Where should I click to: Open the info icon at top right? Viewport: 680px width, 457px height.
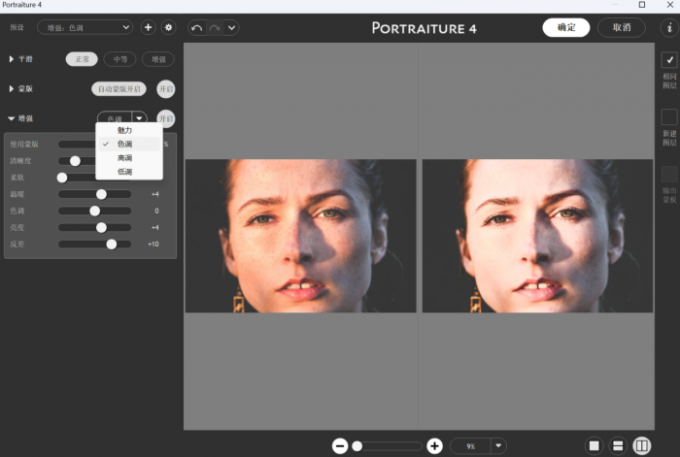click(669, 27)
